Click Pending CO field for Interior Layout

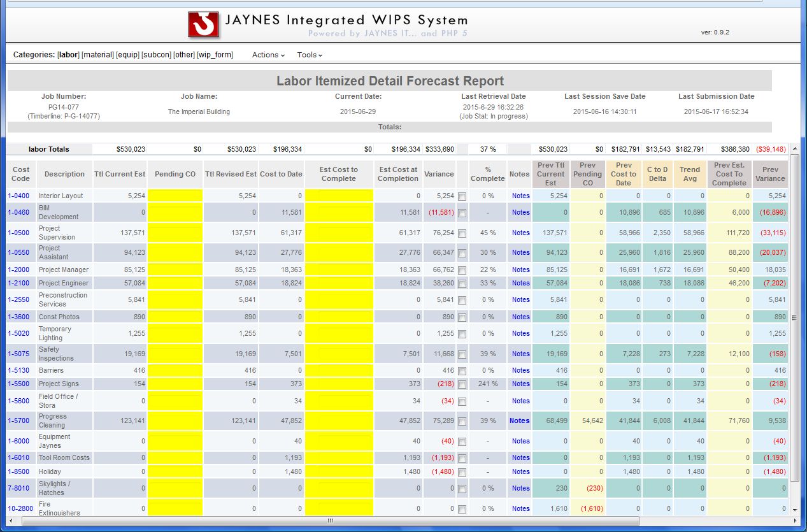pyautogui.click(x=175, y=196)
